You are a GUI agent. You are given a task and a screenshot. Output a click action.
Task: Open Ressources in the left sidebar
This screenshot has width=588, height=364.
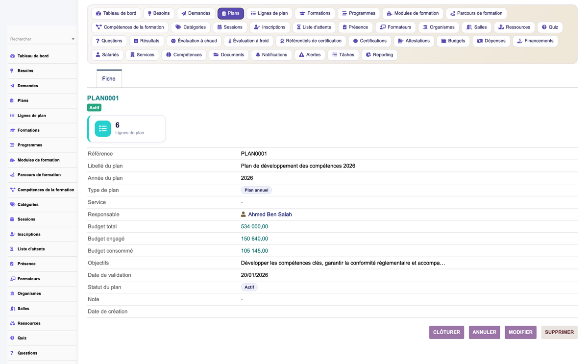click(42, 323)
